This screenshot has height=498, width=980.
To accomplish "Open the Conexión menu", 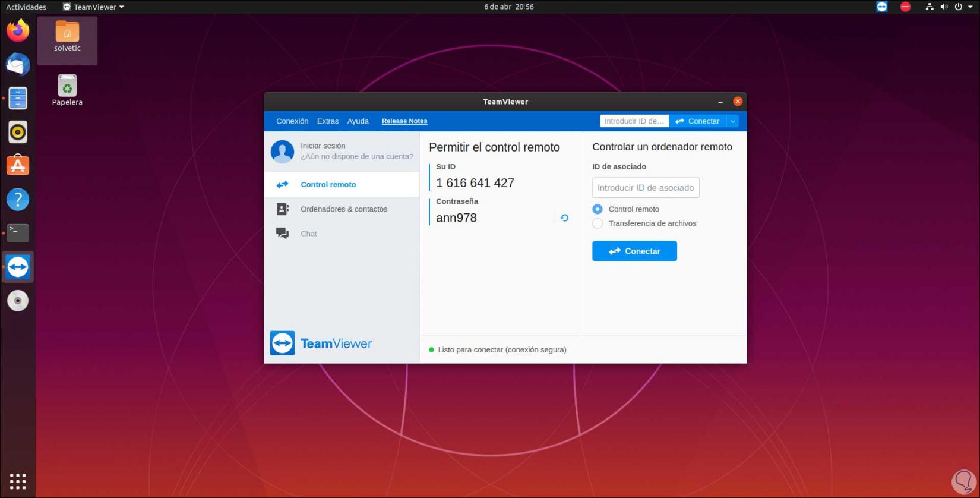I will (292, 121).
